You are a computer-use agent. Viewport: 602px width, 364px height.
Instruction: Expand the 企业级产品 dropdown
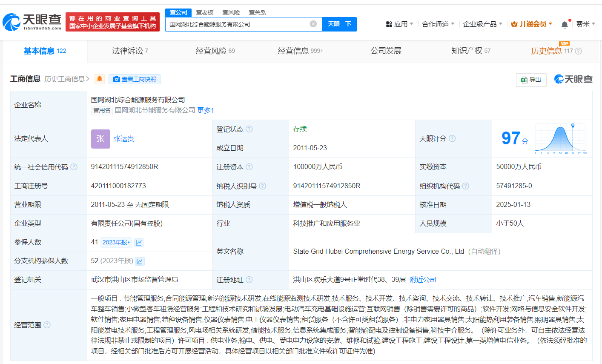(x=482, y=24)
